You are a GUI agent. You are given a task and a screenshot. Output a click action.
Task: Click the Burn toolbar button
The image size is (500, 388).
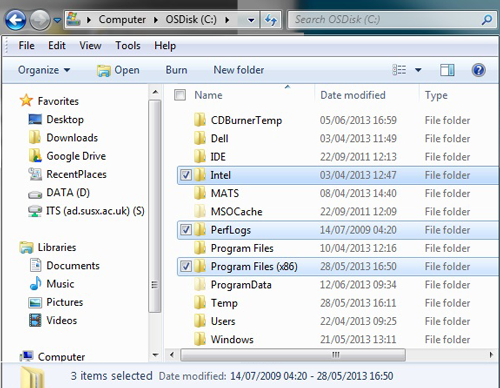click(176, 70)
